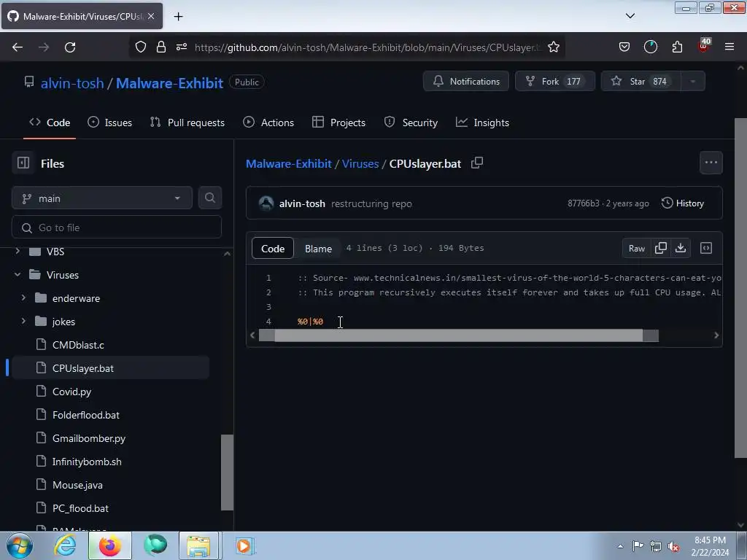Bookmark this page with the star icon

[554, 47]
